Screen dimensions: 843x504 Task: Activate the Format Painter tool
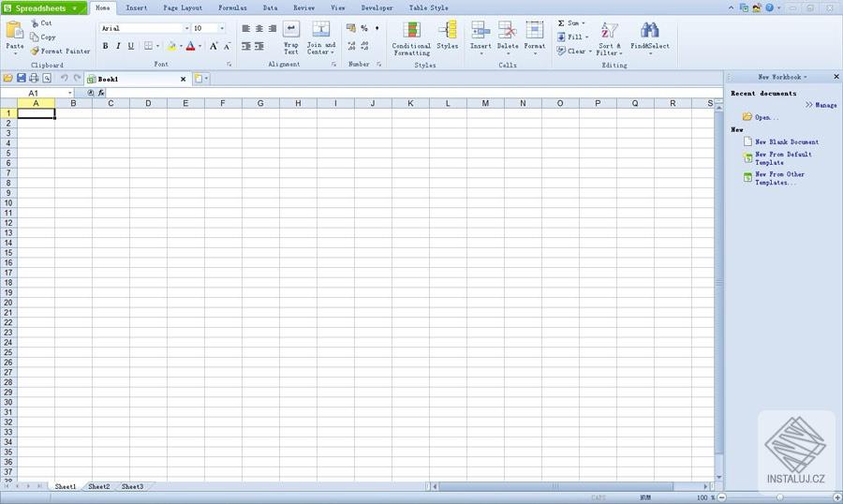point(60,52)
